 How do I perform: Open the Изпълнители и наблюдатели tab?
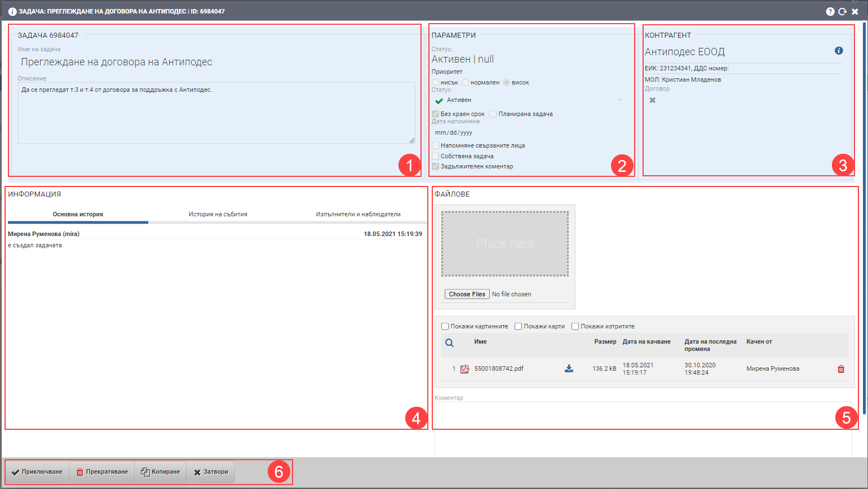[359, 214]
